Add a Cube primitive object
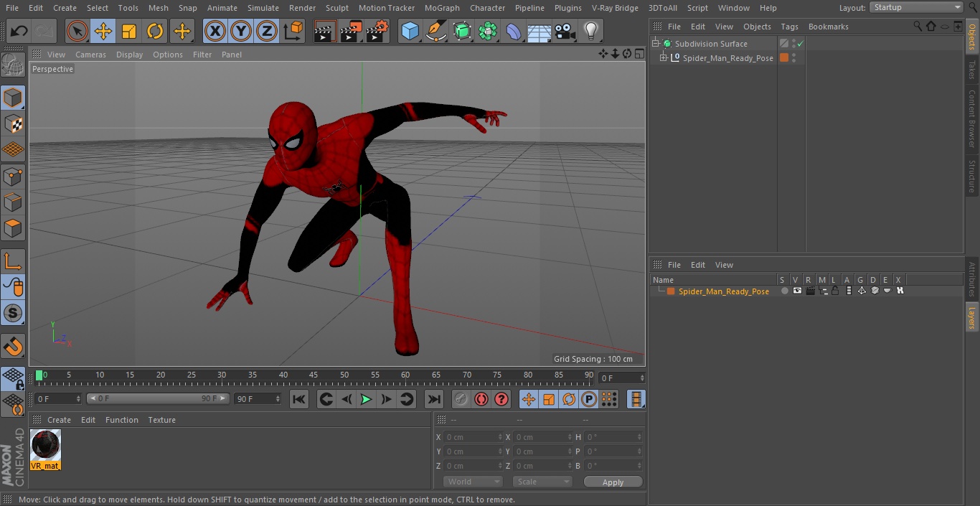980x506 pixels. [x=410, y=31]
